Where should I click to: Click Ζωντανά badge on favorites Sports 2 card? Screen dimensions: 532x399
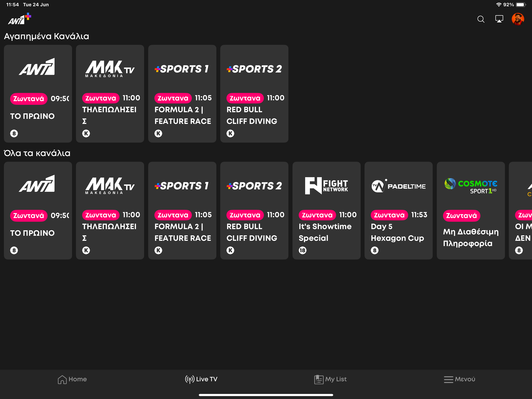coord(245,98)
